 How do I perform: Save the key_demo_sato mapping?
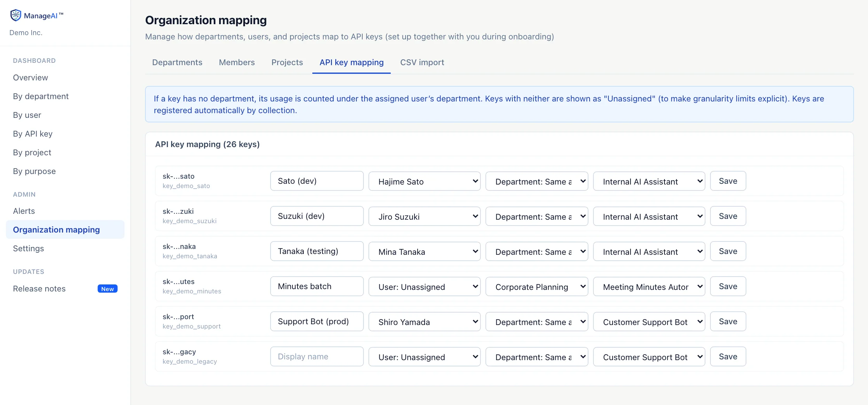(x=728, y=181)
